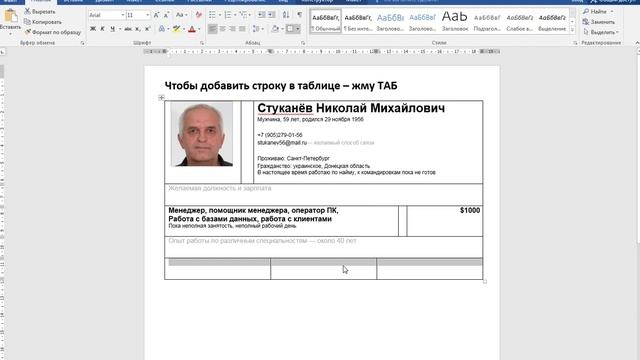Toggle subscript (x₂) formatting
This screenshot has height=360, width=640.
tap(138, 29)
